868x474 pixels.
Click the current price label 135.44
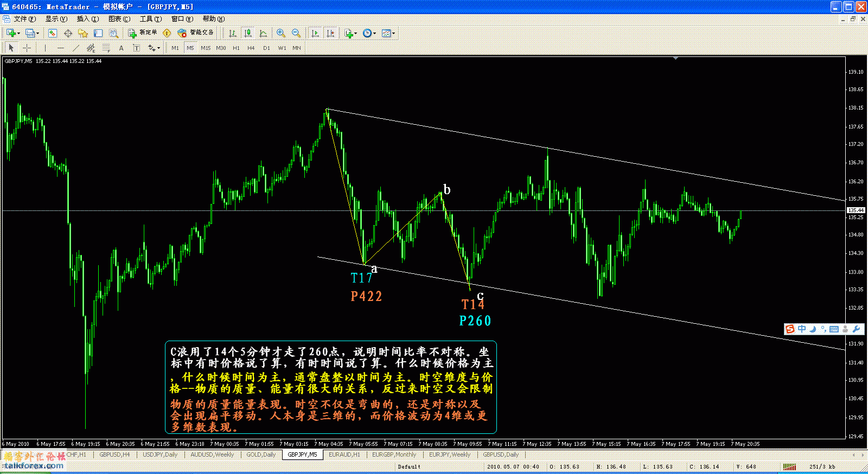[856, 210]
